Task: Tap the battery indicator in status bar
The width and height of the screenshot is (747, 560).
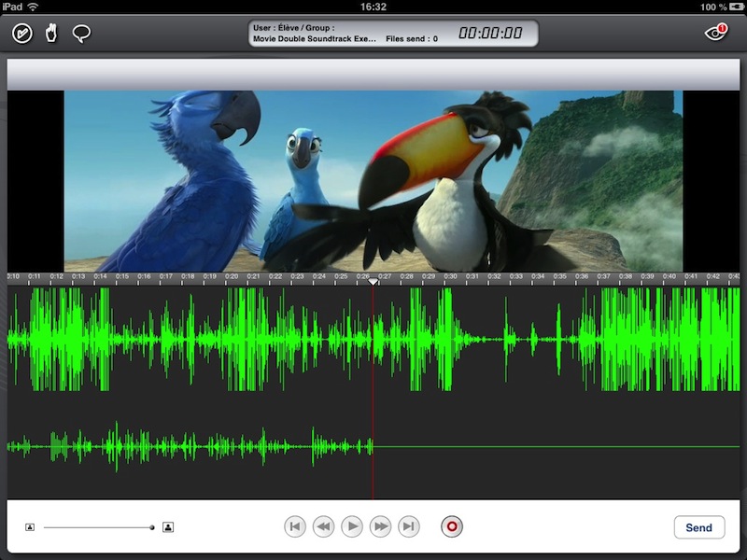Action: [x=738, y=7]
